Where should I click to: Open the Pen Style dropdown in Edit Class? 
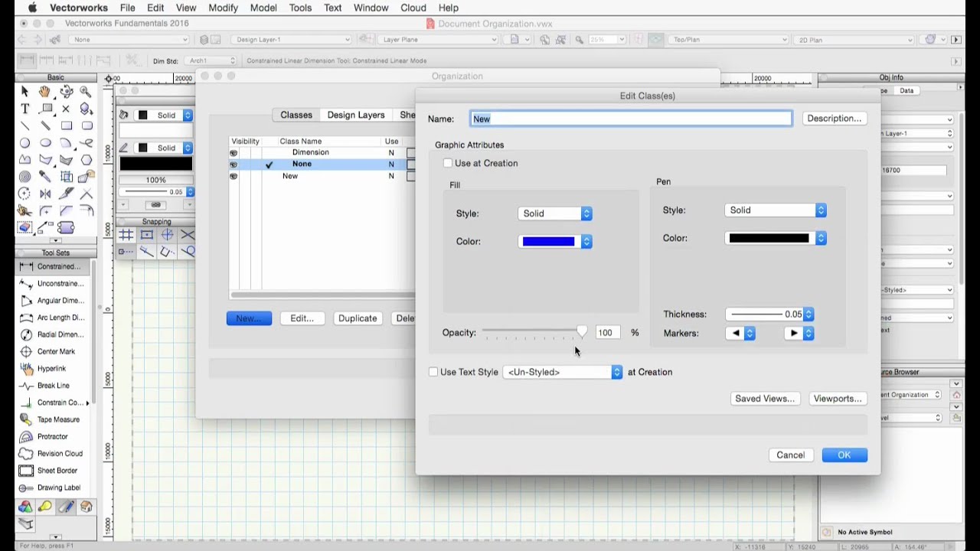(x=776, y=210)
